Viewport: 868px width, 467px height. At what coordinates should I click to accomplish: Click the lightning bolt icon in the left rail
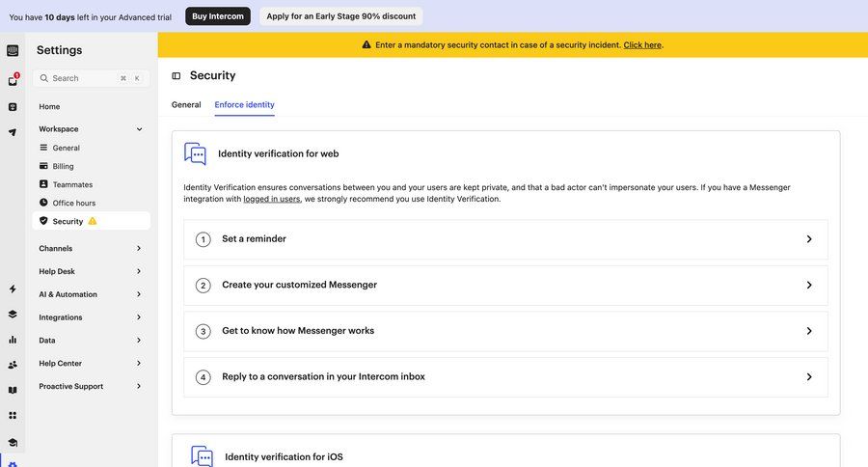pyautogui.click(x=13, y=289)
